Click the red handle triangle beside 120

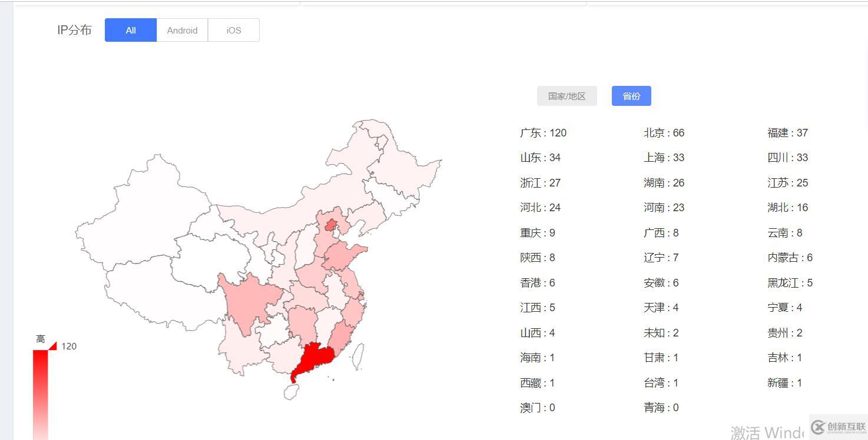52,346
